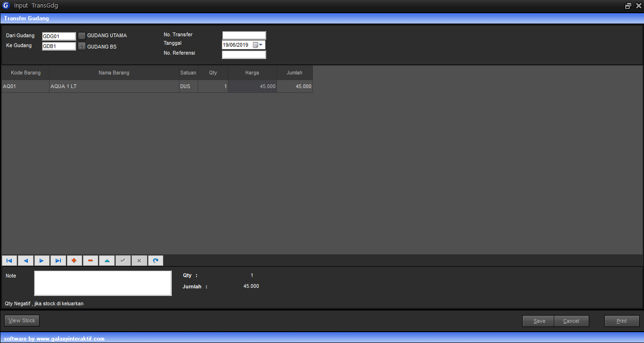Save the warehouse transfer
Viewport: 644px width, 343px height.
(539, 321)
